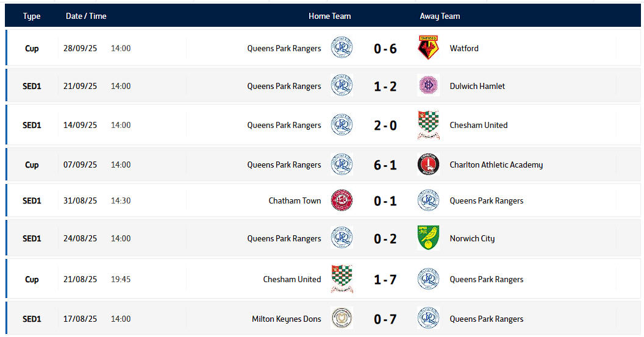Screen dimensions: 644x337
Task: Click the Watford club crest
Action: click(x=428, y=48)
